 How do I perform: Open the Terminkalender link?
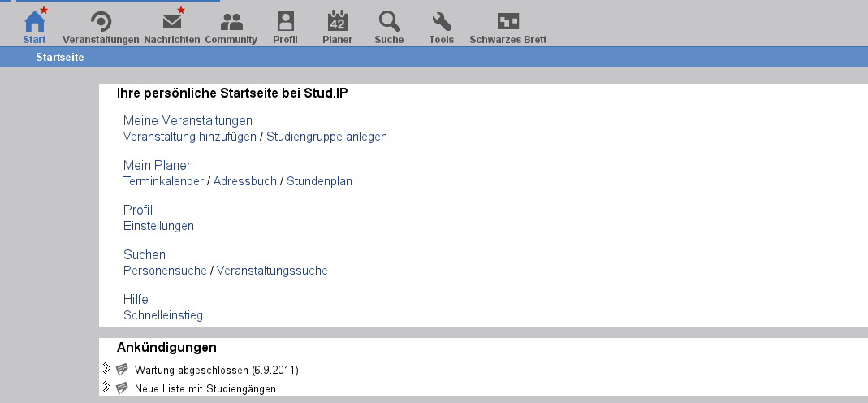pos(163,181)
